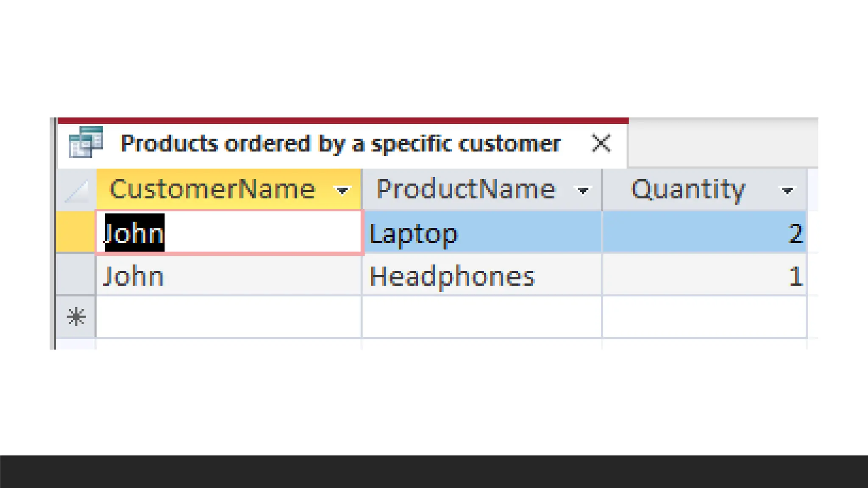Image resolution: width=868 pixels, height=488 pixels.
Task: Open the Quantity column dropdown arrow
Action: tap(787, 191)
